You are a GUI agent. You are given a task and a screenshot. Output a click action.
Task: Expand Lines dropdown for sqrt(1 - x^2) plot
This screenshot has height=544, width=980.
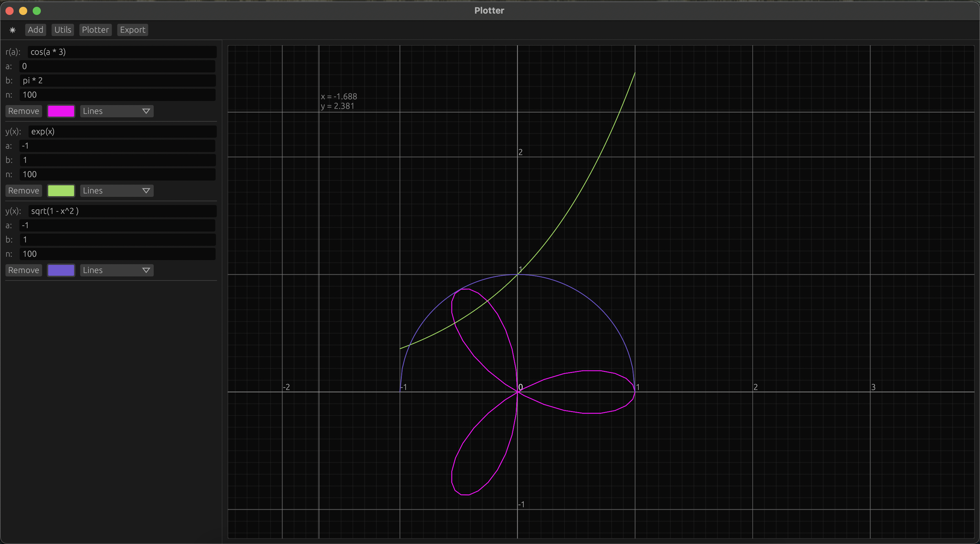click(116, 270)
